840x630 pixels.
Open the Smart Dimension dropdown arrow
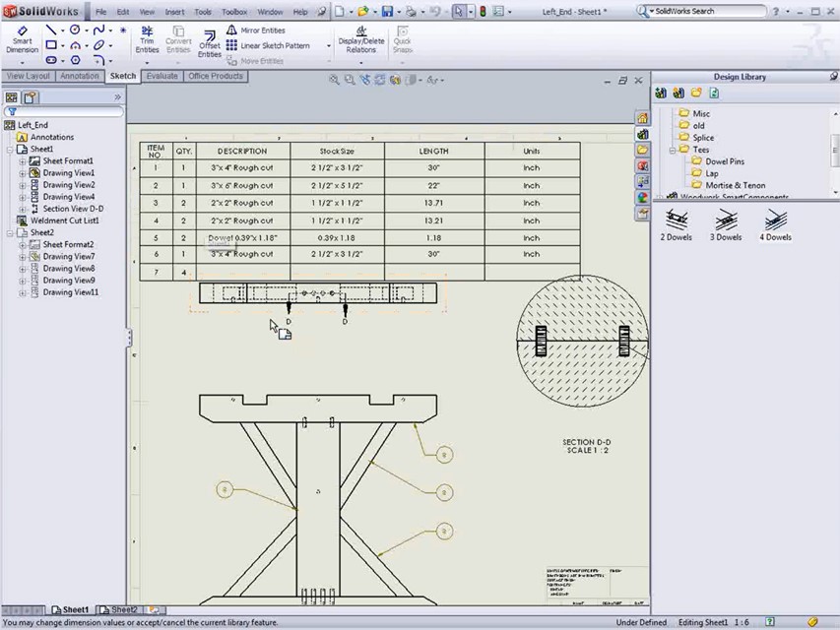22,61
